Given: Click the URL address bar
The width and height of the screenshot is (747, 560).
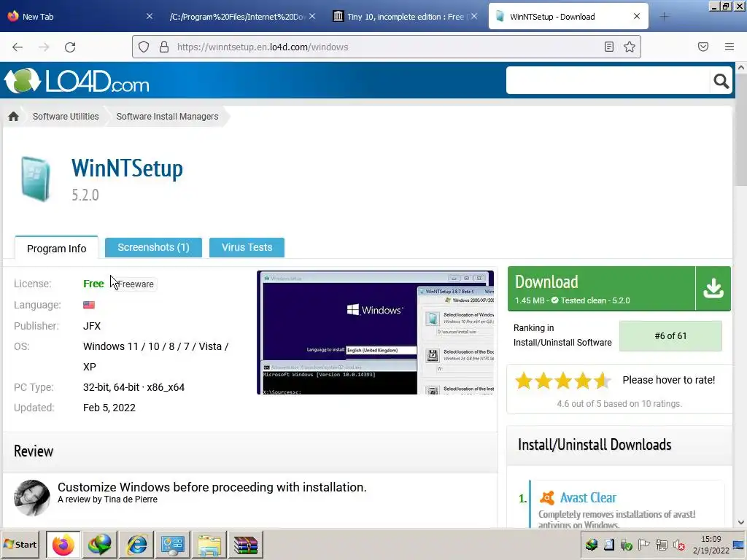Looking at the screenshot, I should click(x=386, y=47).
